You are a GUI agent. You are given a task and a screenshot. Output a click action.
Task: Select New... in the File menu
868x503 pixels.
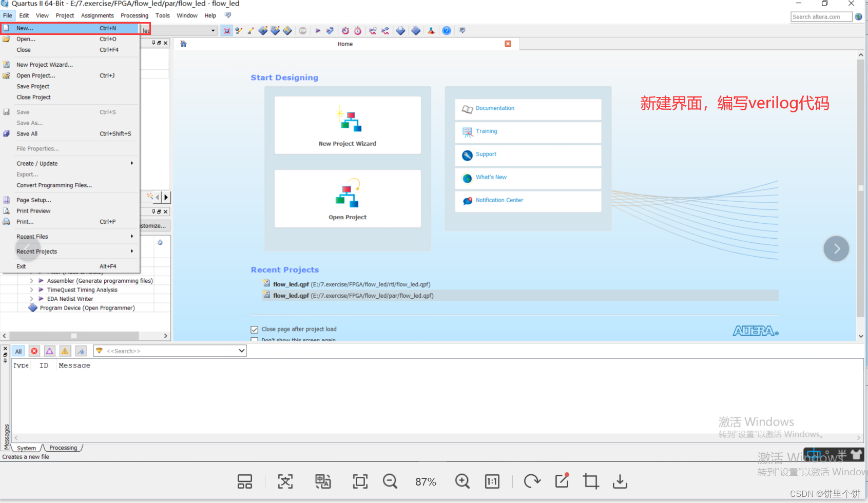pos(70,28)
